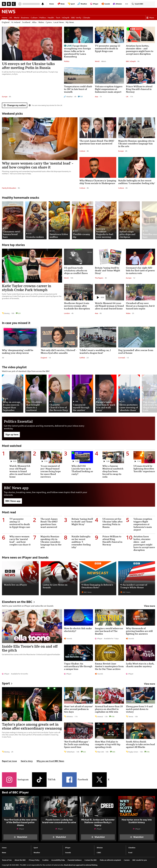Expand the Elsewhere on the BBC chevron
The height and width of the screenshot is (868, 157).
[34, 602]
